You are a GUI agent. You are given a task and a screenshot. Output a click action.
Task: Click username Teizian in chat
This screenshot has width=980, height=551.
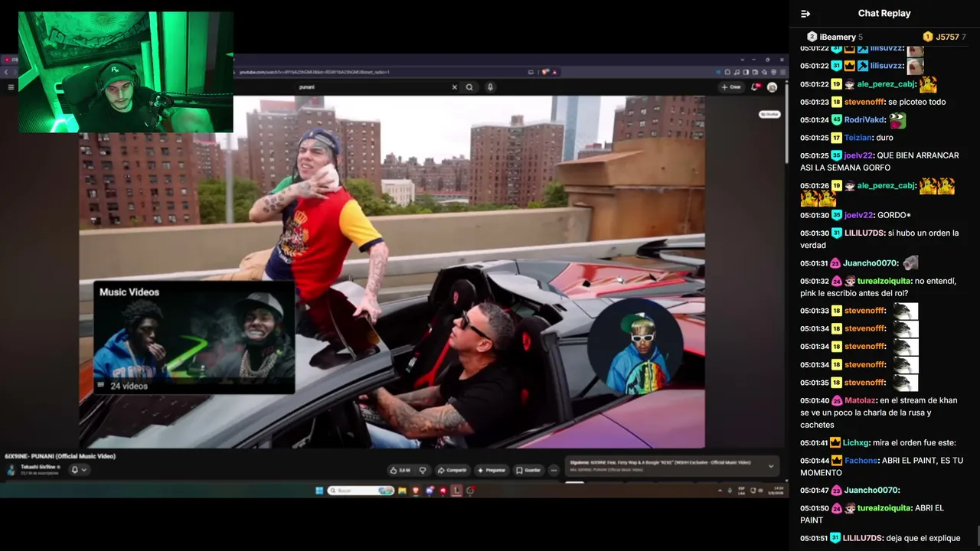coord(858,138)
